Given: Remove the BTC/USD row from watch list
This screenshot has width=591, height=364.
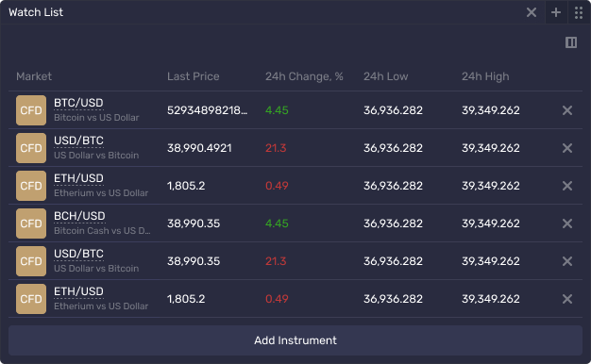Looking at the screenshot, I should [x=567, y=110].
